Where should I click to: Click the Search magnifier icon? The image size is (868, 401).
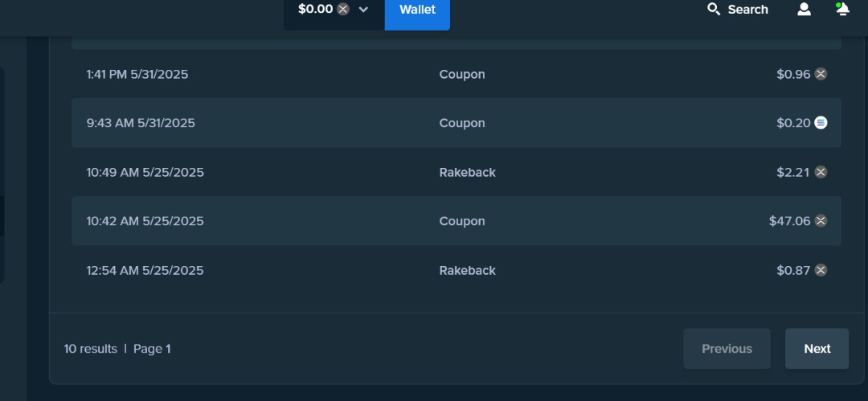coord(714,10)
